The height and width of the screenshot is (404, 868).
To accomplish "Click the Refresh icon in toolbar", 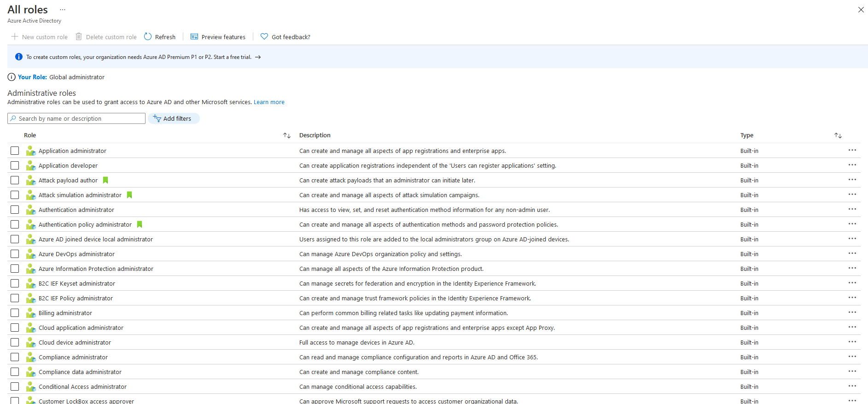I will coord(148,36).
